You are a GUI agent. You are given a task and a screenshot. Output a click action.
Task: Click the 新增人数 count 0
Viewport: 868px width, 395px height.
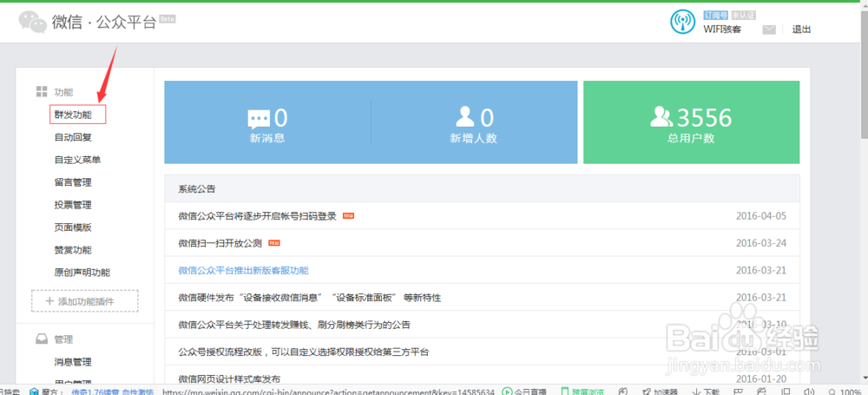click(x=487, y=117)
